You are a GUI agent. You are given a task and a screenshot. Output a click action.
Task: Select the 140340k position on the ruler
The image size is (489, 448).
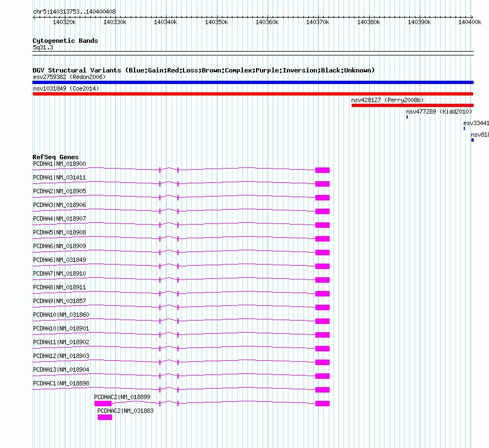pos(165,22)
